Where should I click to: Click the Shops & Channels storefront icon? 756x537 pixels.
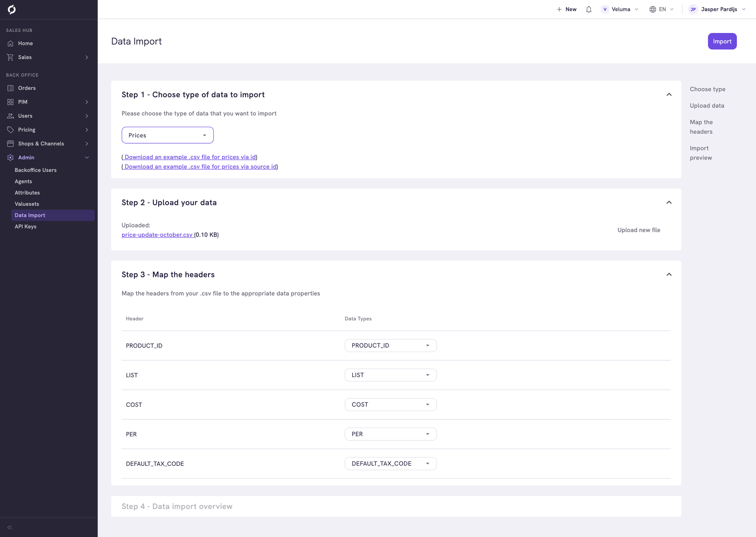click(x=10, y=144)
